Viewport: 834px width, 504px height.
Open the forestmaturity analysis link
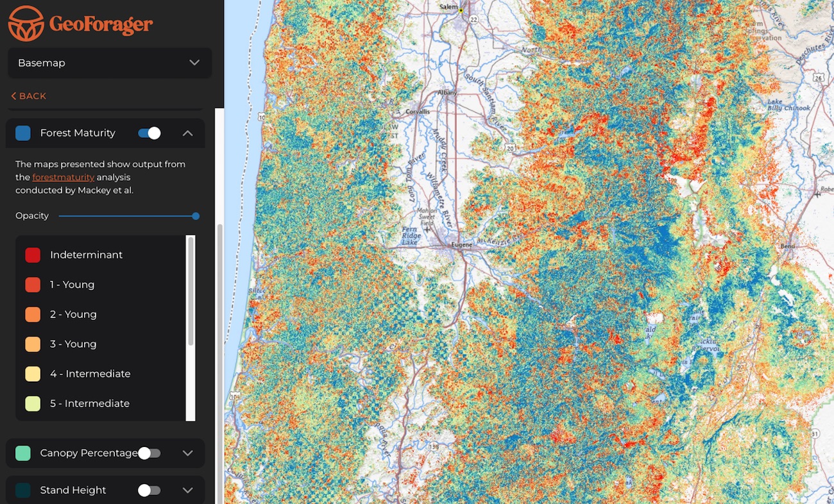(x=63, y=177)
